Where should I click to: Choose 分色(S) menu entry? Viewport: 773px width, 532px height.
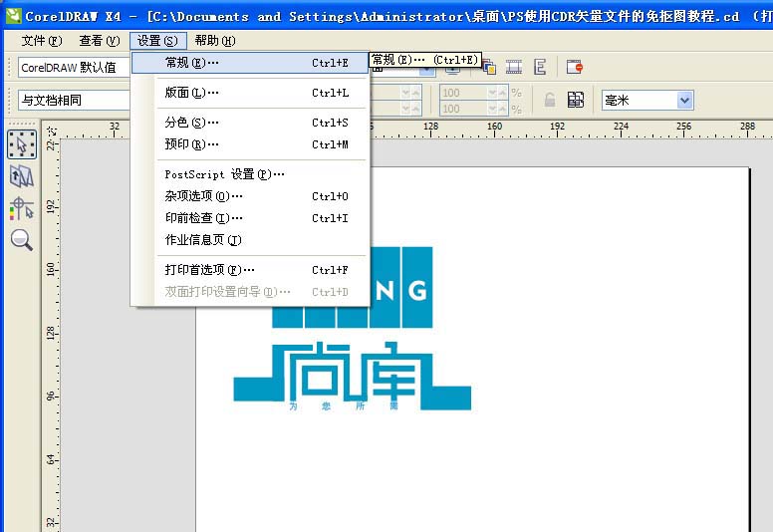pos(250,123)
